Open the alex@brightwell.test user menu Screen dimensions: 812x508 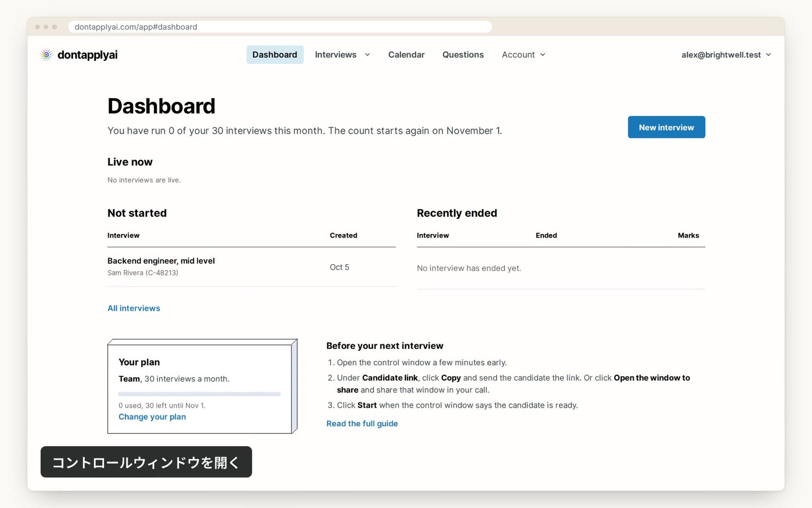coord(726,55)
